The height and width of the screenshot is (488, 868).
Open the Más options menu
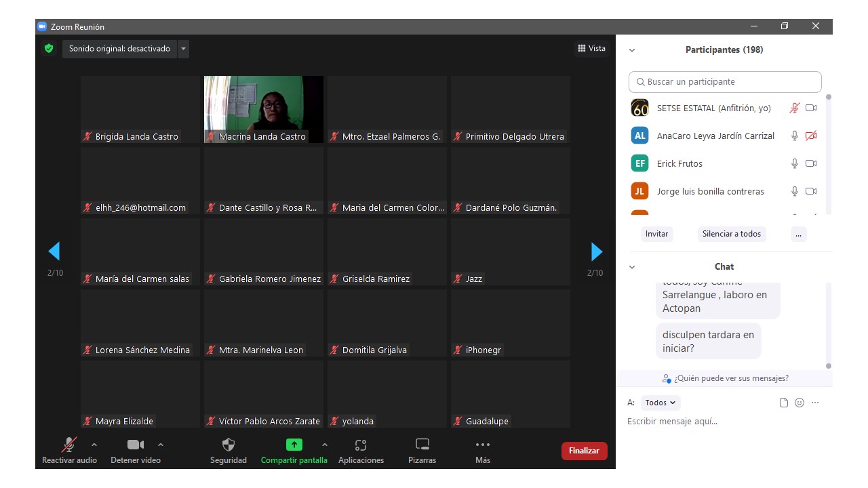[x=482, y=445]
